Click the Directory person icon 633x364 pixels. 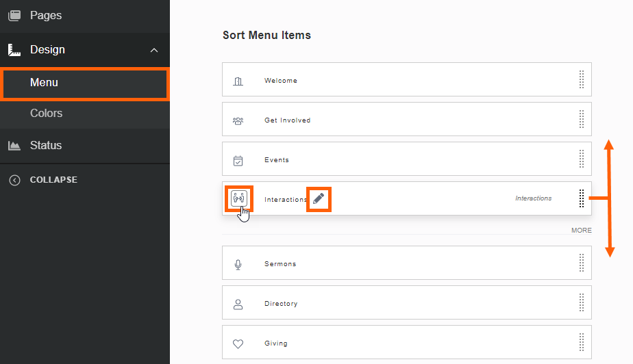click(x=238, y=304)
